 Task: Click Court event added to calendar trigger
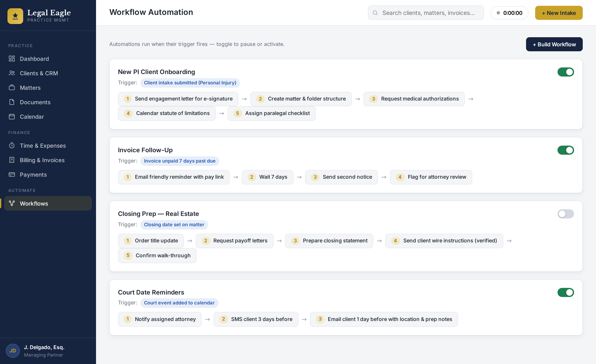coord(179,303)
